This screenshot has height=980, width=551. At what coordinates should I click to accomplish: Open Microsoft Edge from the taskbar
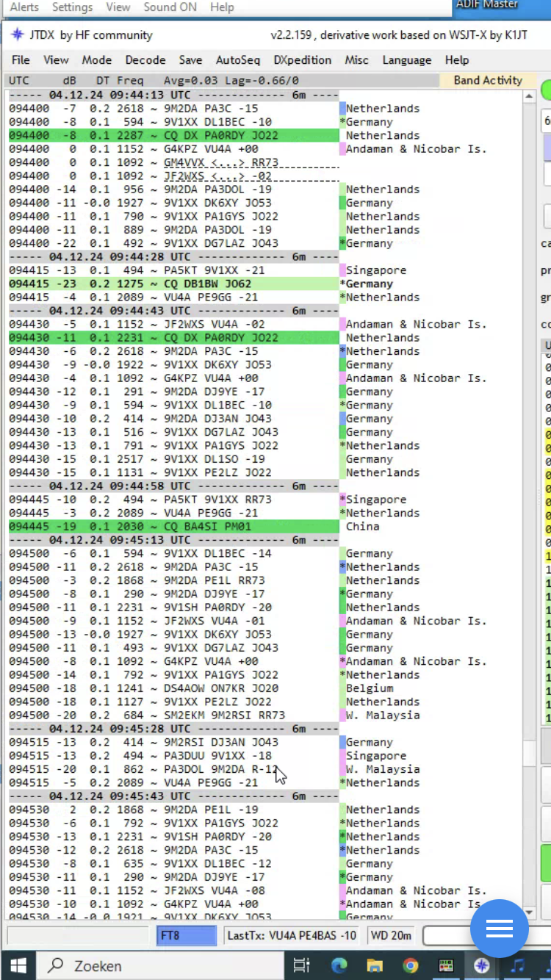tap(339, 965)
